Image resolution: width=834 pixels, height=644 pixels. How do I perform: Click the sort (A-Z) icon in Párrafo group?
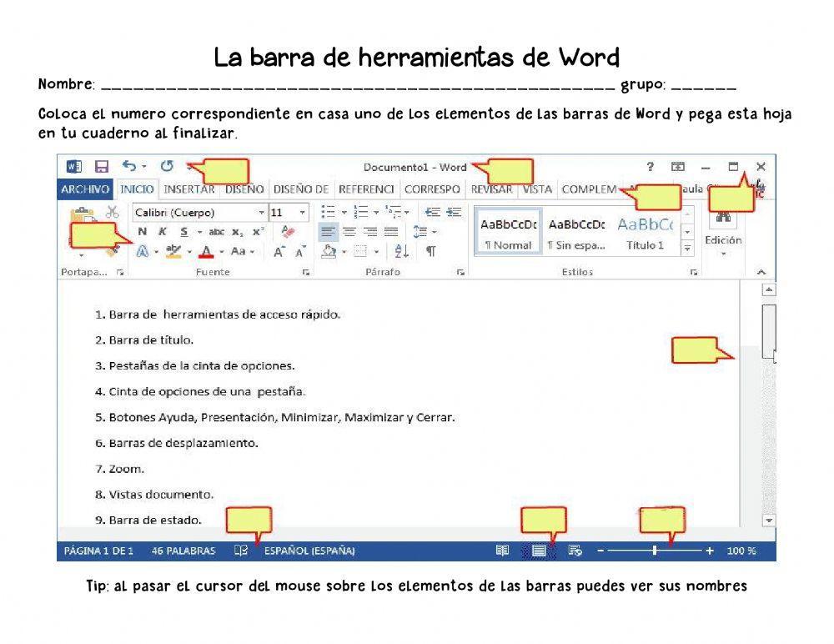pyautogui.click(x=402, y=250)
